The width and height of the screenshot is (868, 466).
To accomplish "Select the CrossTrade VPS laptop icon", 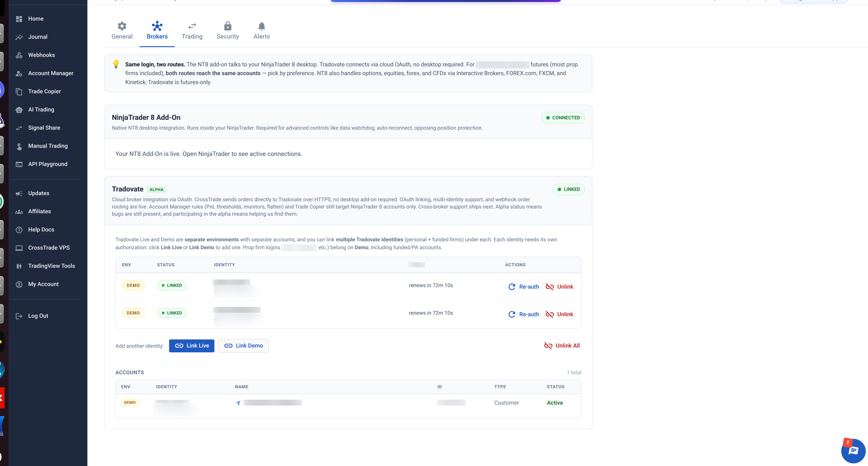I will tap(19, 248).
